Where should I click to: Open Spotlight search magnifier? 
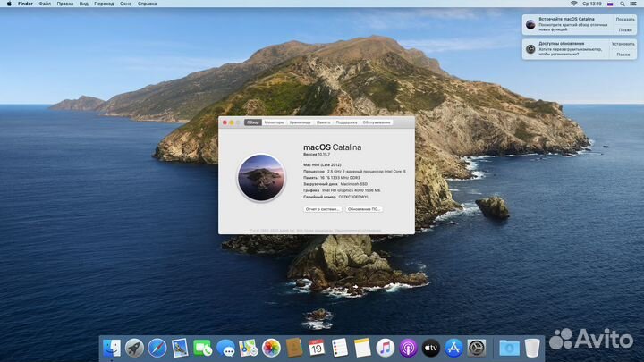point(623,4)
